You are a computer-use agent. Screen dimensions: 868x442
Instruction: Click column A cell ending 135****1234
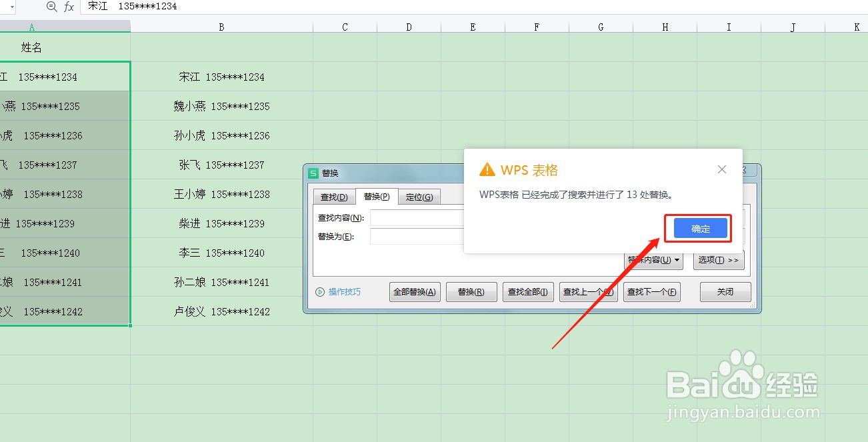[x=65, y=77]
